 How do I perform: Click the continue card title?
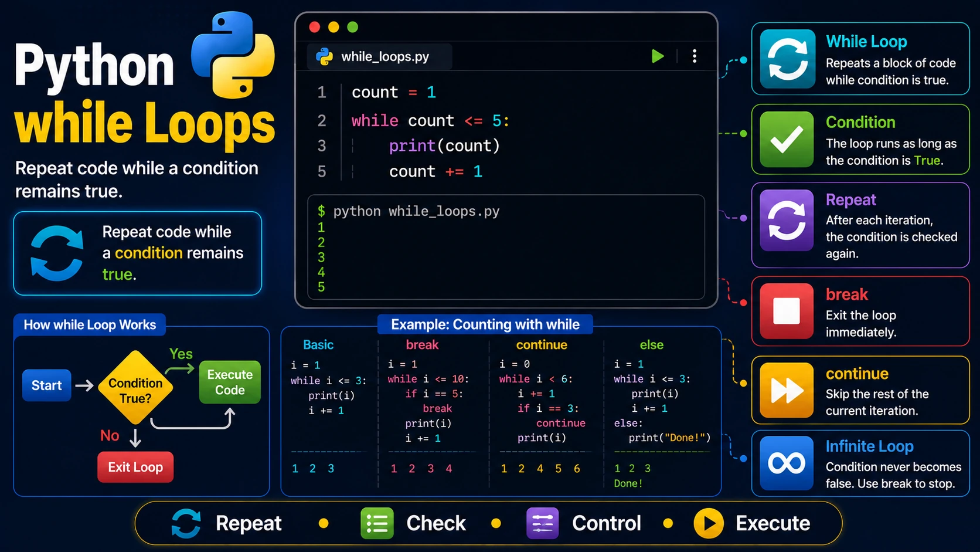(x=857, y=374)
